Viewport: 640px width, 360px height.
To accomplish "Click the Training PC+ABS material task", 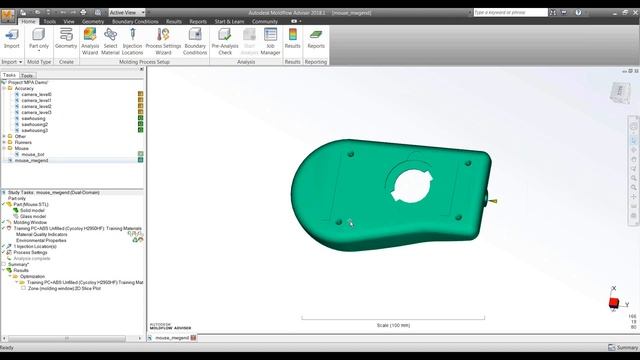I will pos(78,228).
